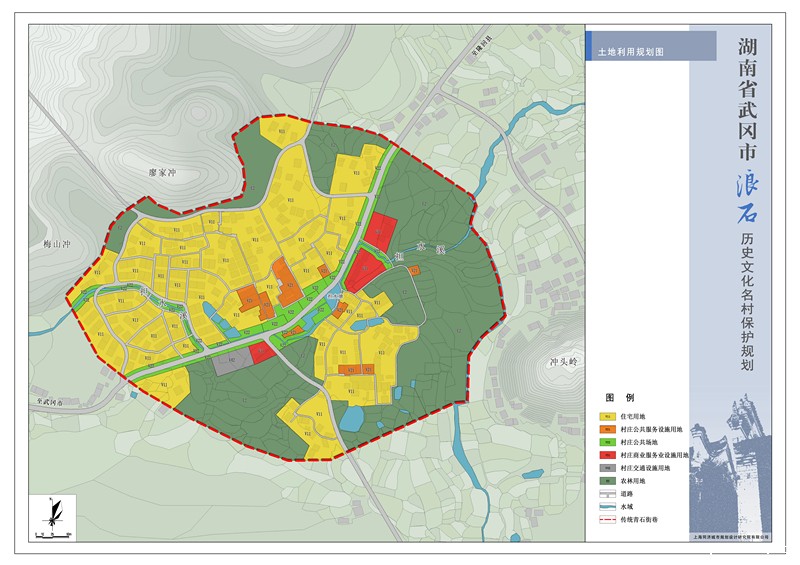The height and width of the screenshot is (565, 800).
Task: Click the red dashed 传统青石街巷 legend symbol
Action: 606,520
